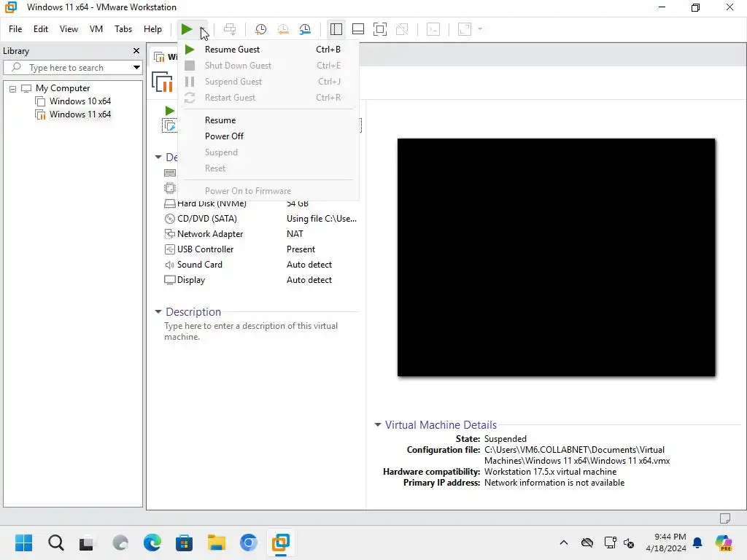Open the Help menu
Viewport: 747px width, 560px height.
point(152,29)
